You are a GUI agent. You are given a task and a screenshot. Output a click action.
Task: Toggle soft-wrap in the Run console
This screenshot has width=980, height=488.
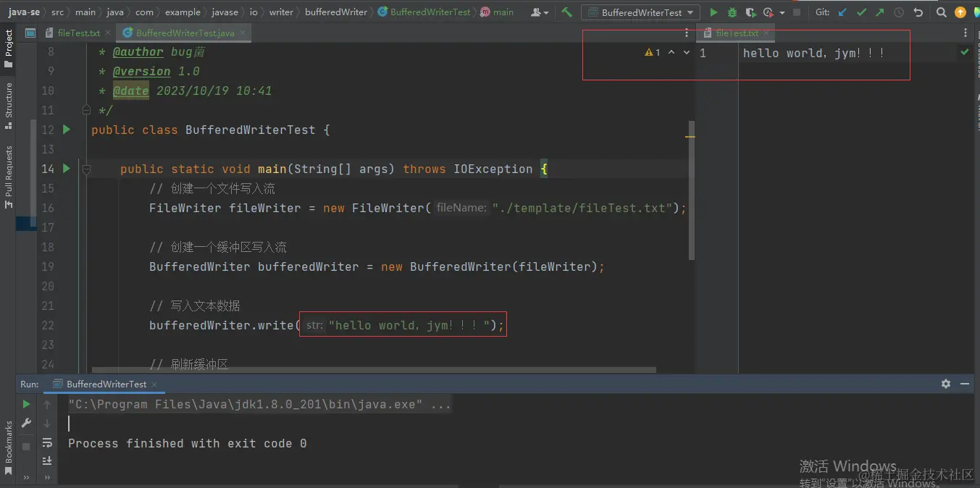tap(47, 442)
